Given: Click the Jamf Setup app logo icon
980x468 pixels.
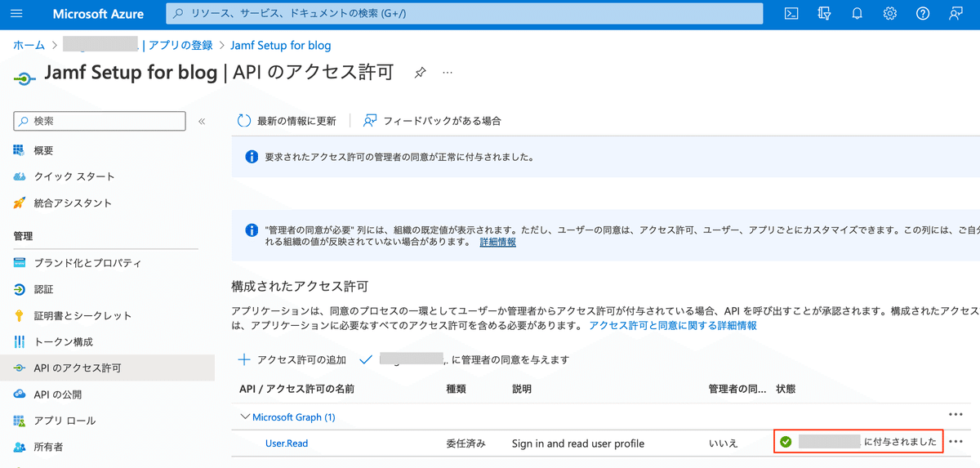Looking at the screenshot, I should click(24, 78).
